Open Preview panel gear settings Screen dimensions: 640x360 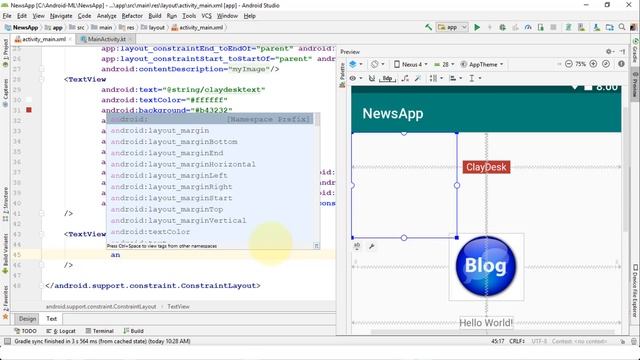pyautogui.click(x=609, y=51)
